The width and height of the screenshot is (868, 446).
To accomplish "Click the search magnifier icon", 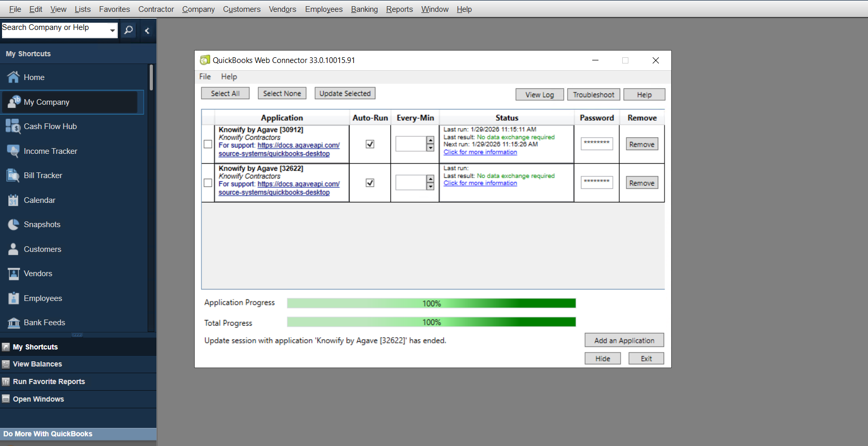I will click(x=129, y=30).
